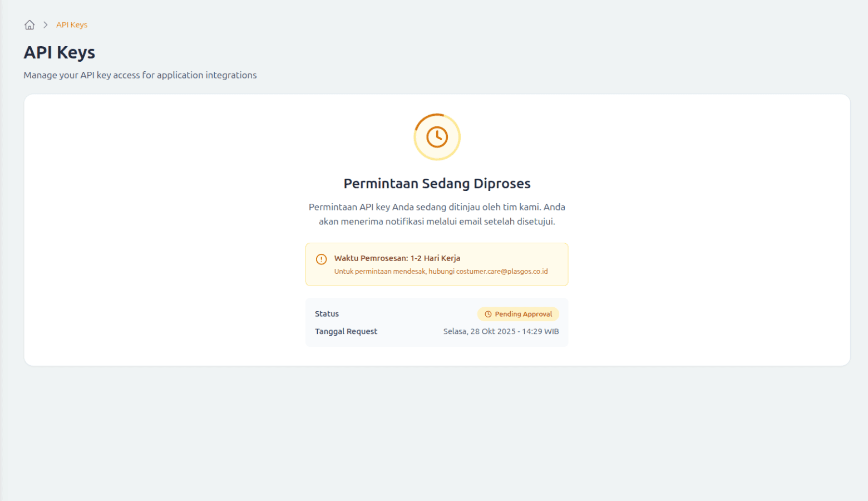Click the small clock icon in status badge

click(488, 315)
